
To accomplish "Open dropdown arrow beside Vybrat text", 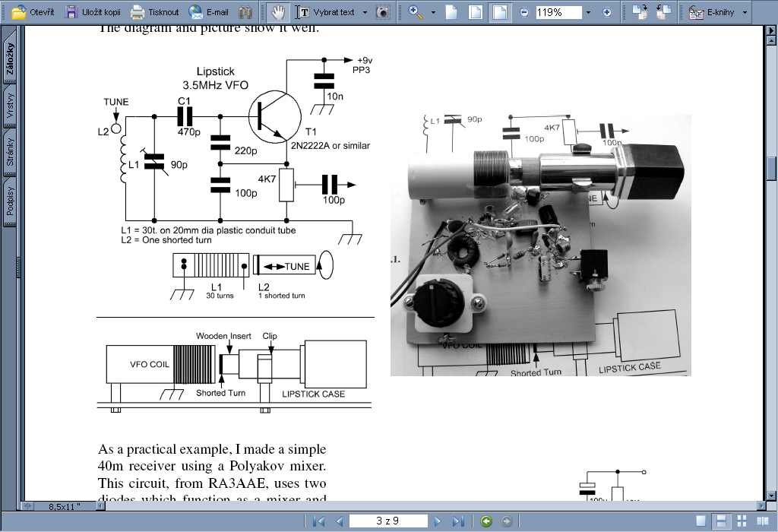I will point(365,12).
